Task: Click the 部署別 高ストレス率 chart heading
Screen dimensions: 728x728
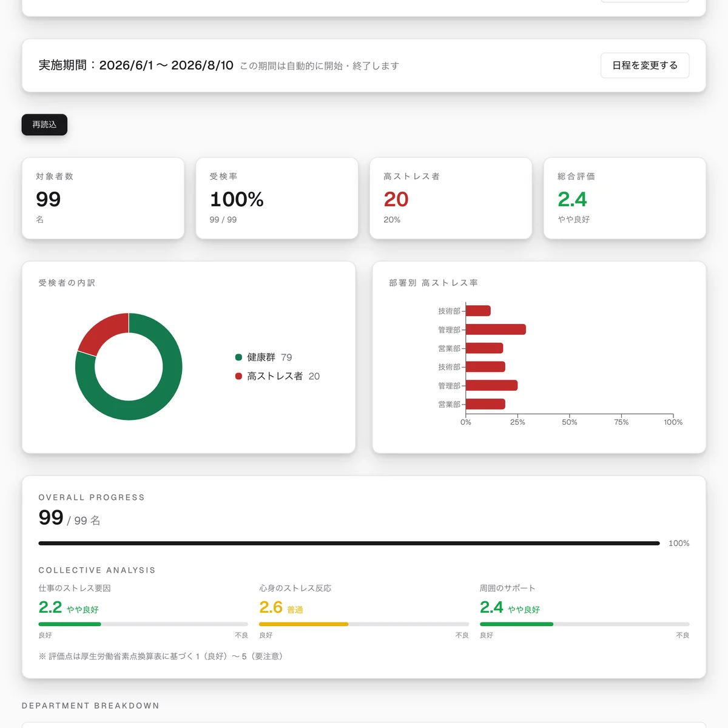Action: point(433,283)
